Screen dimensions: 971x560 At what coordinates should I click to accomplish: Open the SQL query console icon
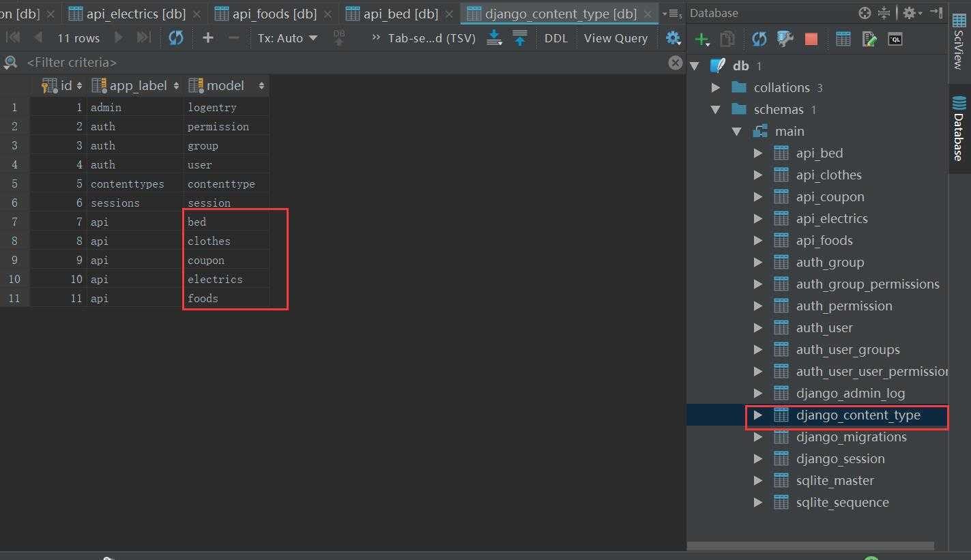(x=895, y=39)
